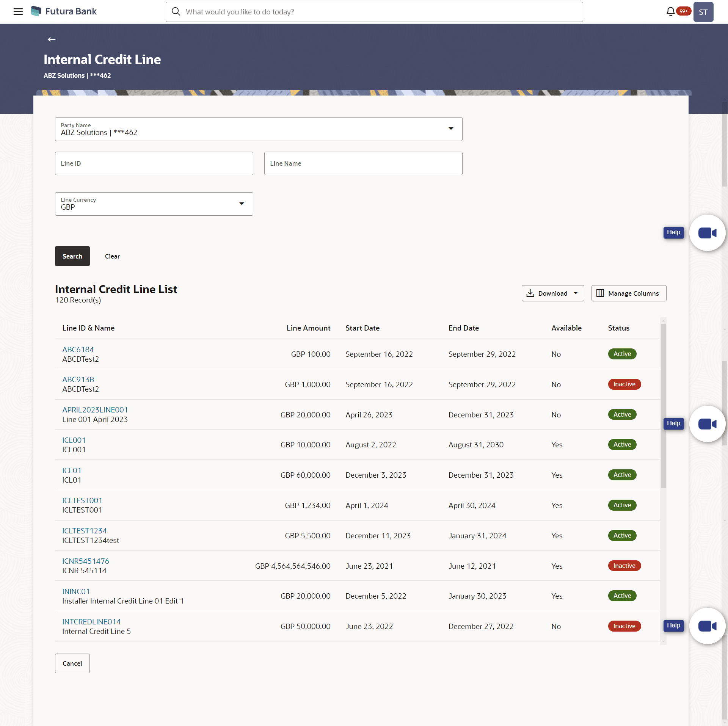Click the table's vertical scrollbar

[663, 406]
